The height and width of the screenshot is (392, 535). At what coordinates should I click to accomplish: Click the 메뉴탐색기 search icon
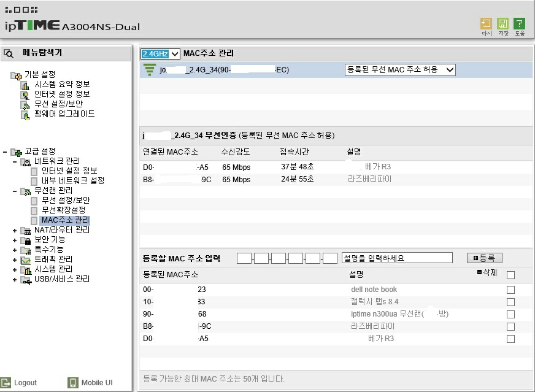[9, 53]
